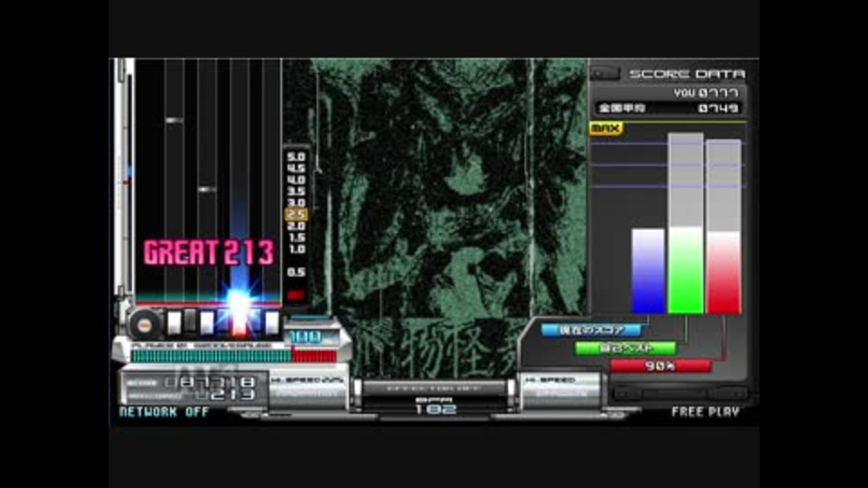Select the red OFF hi-speed option
Screen dimensions: 868x488
coord(296,296)
